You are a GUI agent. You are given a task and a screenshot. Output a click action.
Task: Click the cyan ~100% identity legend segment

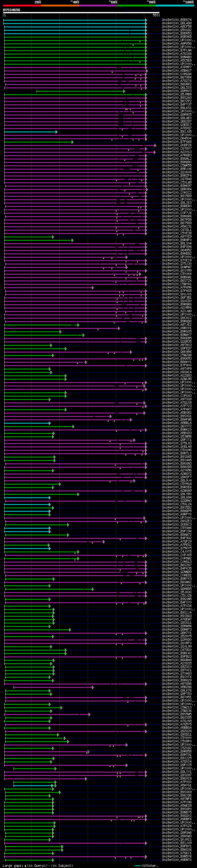[x=175, y=6]
